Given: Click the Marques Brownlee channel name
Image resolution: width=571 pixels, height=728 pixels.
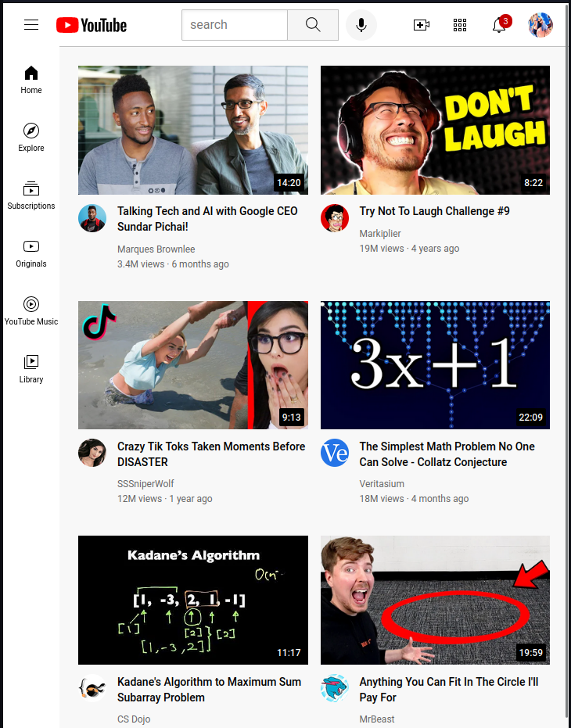Looking at the screenshot, I should [156, 249].
